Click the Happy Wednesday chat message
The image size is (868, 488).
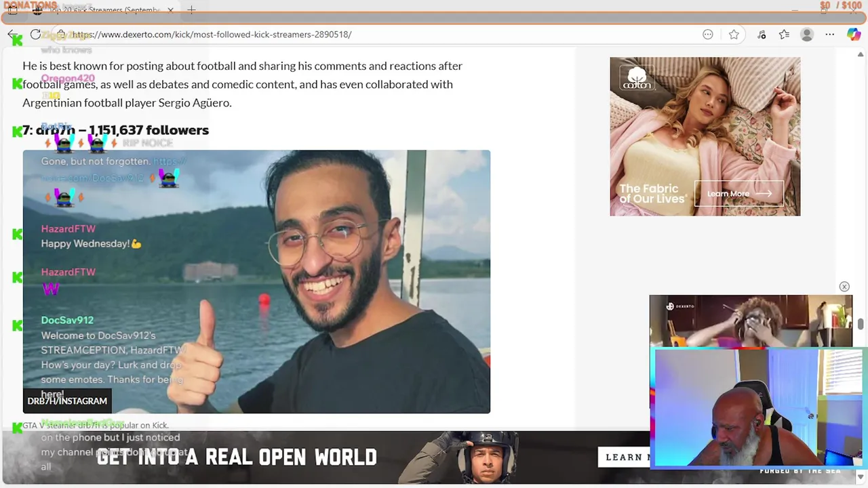92,243
